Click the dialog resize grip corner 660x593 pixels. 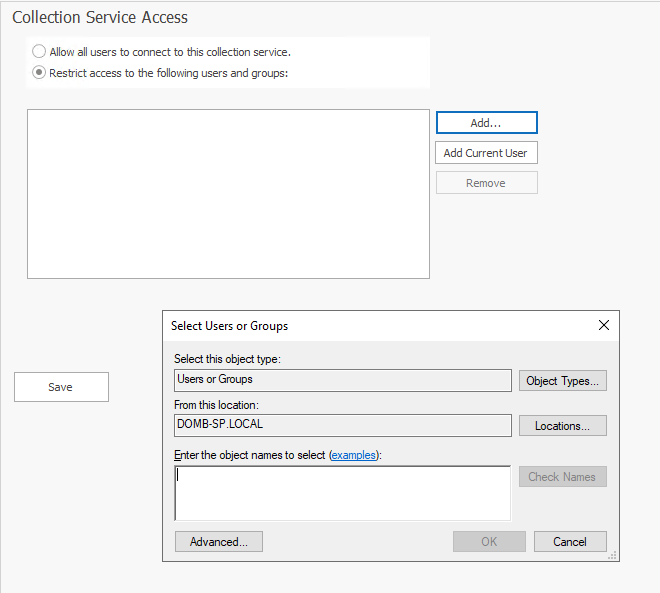(x=613, y=555)
